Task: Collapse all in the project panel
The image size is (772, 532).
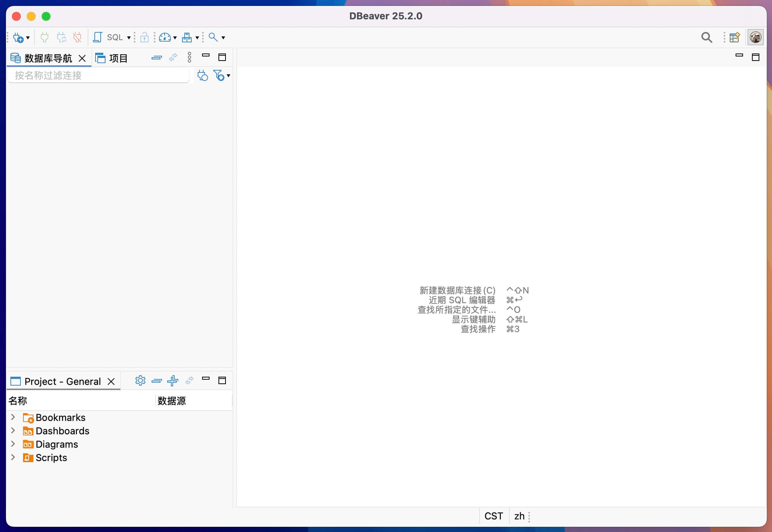Action: [x=157, y=381]
